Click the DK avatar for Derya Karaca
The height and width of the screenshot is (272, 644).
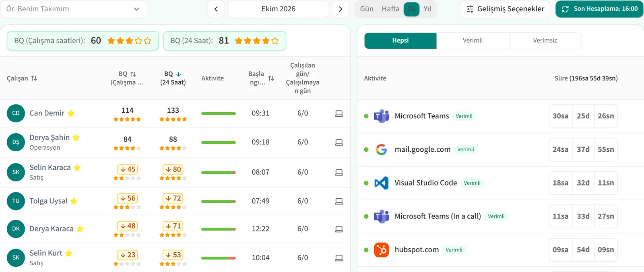click(x=16, y=229)
